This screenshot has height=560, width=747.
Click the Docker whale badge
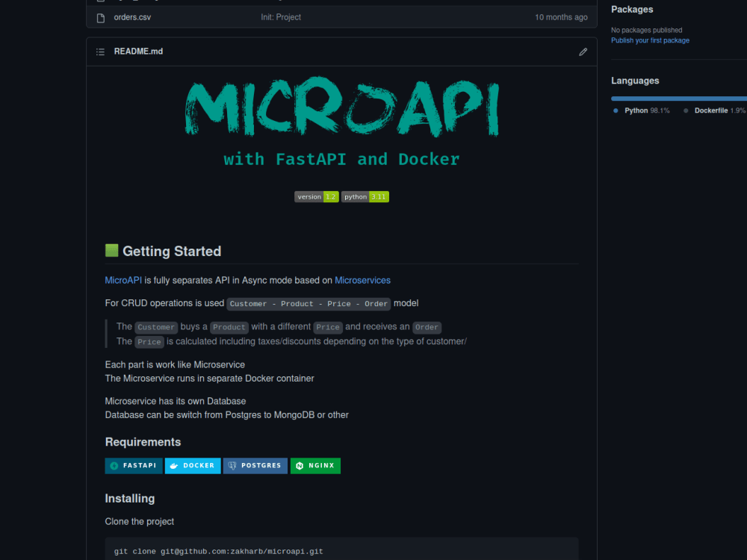click(192, 465)
